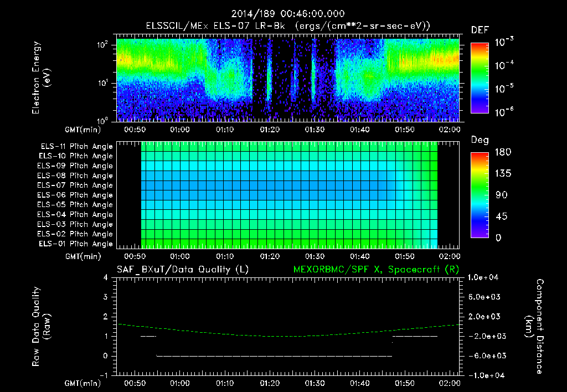Click the 4 on the Raw Data Quality axis
Image resolution: width=567 pixels, height=392 pixels.
coord(106,278)
